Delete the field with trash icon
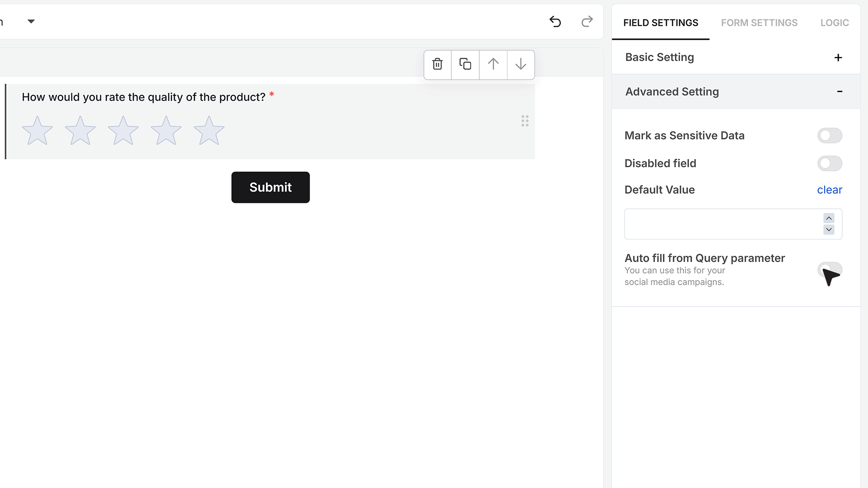Screen dimensions: 868x488 click(x=437, y=64)
